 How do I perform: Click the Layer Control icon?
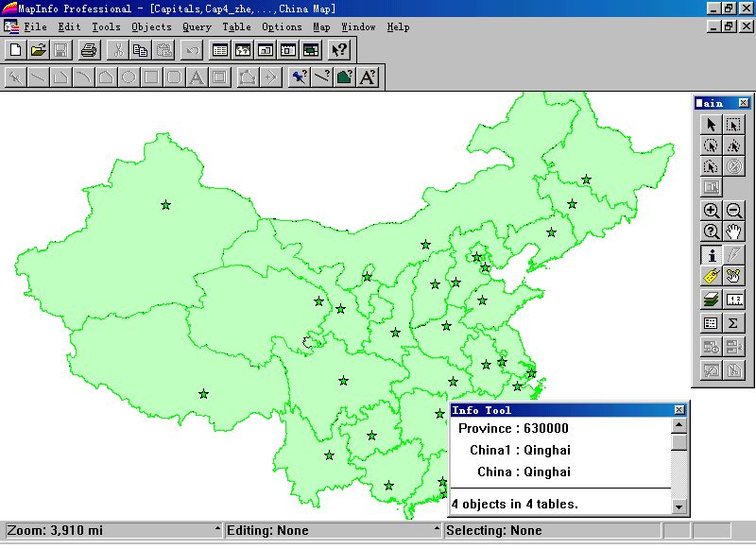[x=712, y=300]
